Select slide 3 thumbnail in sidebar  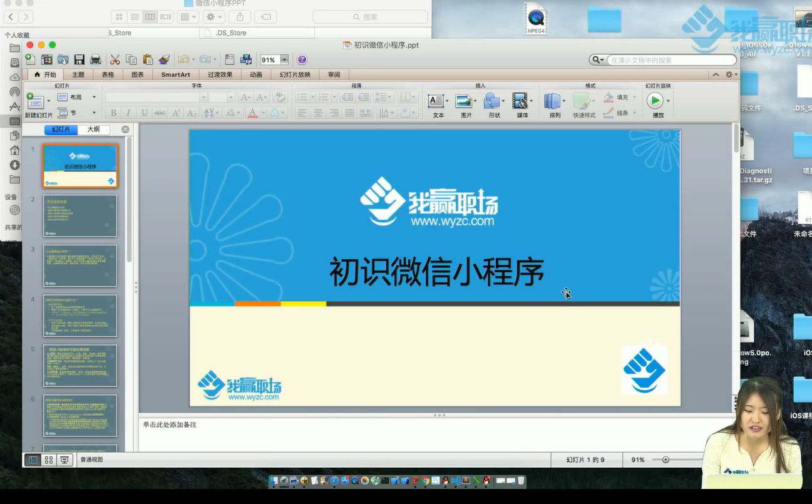pos(80,265)
